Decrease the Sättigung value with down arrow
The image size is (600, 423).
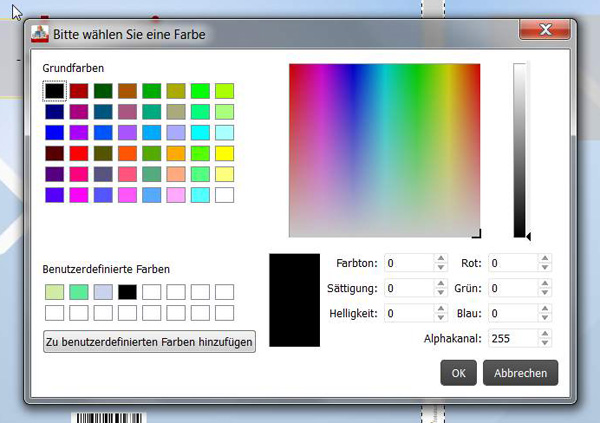441,293
